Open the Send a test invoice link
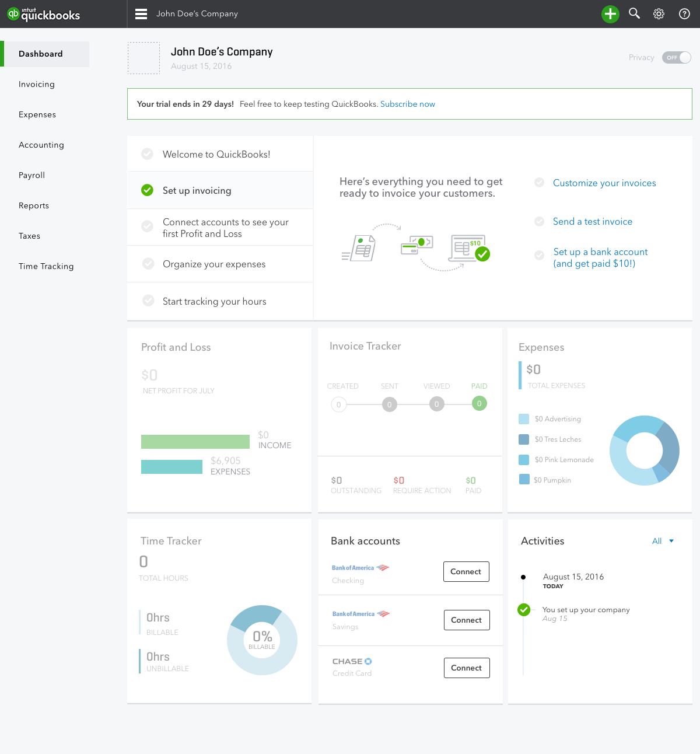The height and width of the screenshot is (754, 700). (593, 221)
